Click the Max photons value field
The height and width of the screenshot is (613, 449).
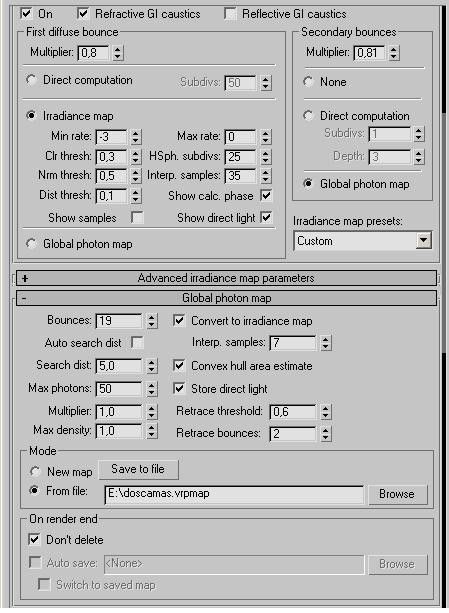119,389
